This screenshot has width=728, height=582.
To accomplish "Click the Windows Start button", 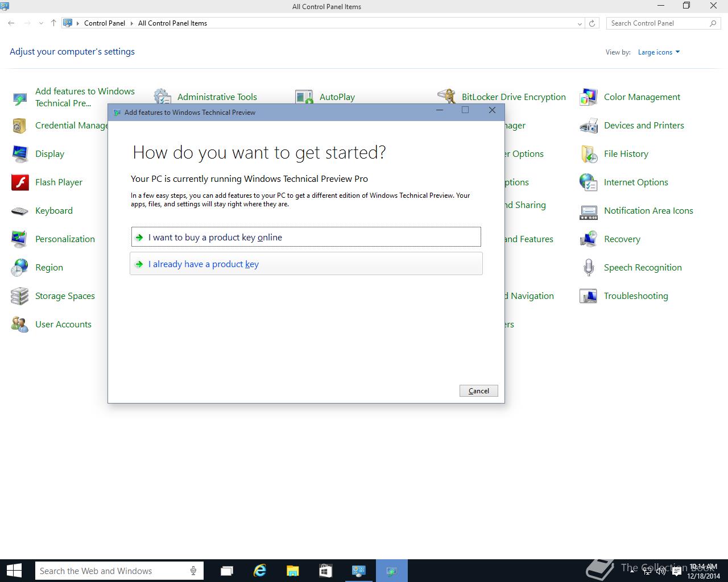I will [14, 571].
